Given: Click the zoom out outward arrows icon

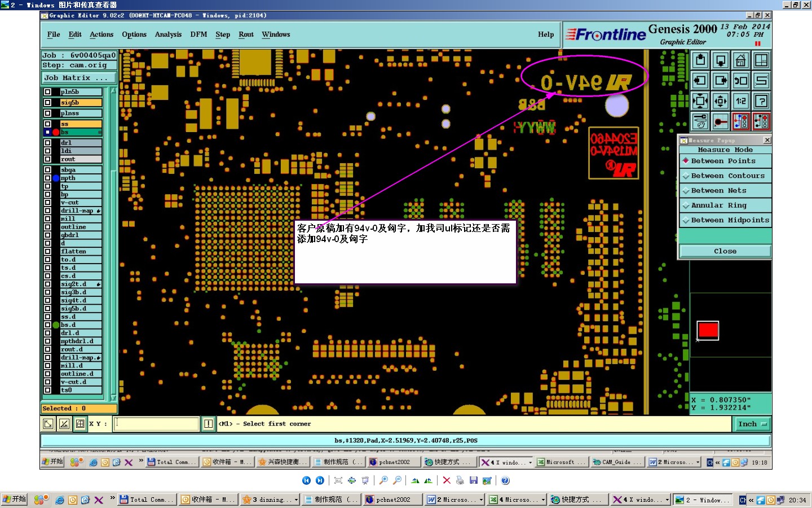Looking at the screenshot, I should [x=720, y=101].
